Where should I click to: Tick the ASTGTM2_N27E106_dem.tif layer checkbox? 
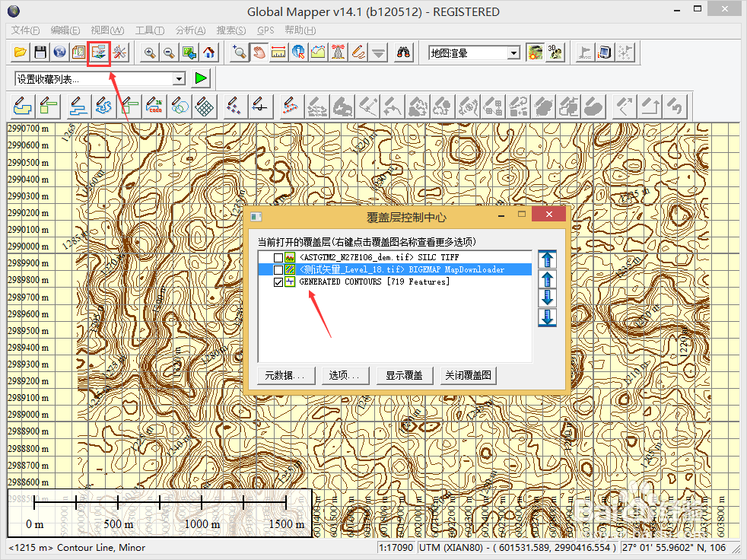pyautogui.click(x=278, y=257)
